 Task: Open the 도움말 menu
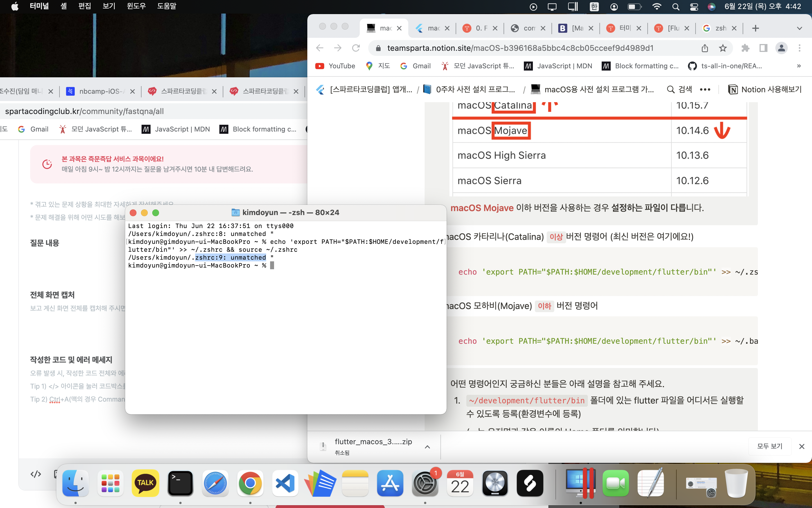pyautogui.click(x=167, y=6)
